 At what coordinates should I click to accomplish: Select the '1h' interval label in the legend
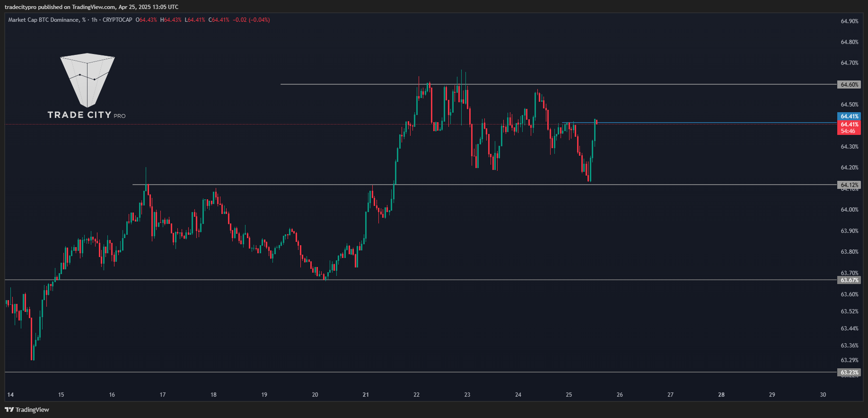[x=94, y=20]
